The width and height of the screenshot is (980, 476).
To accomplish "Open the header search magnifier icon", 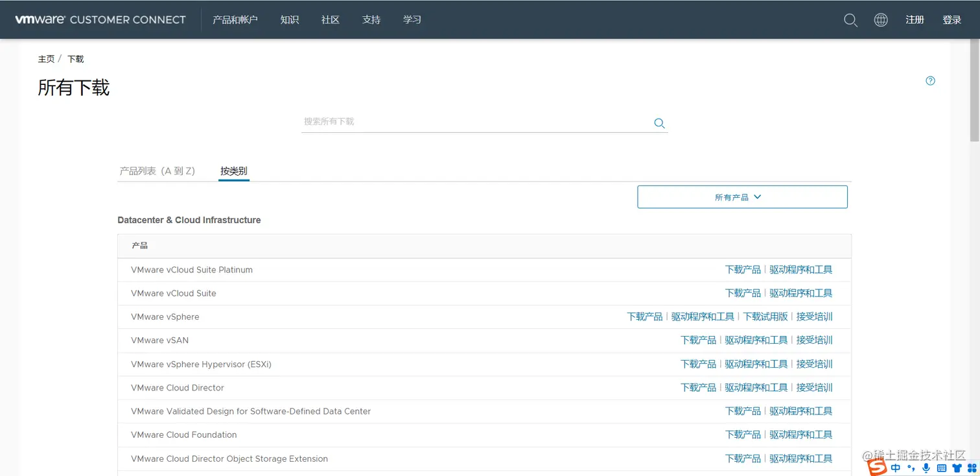I will click(850, 20).
